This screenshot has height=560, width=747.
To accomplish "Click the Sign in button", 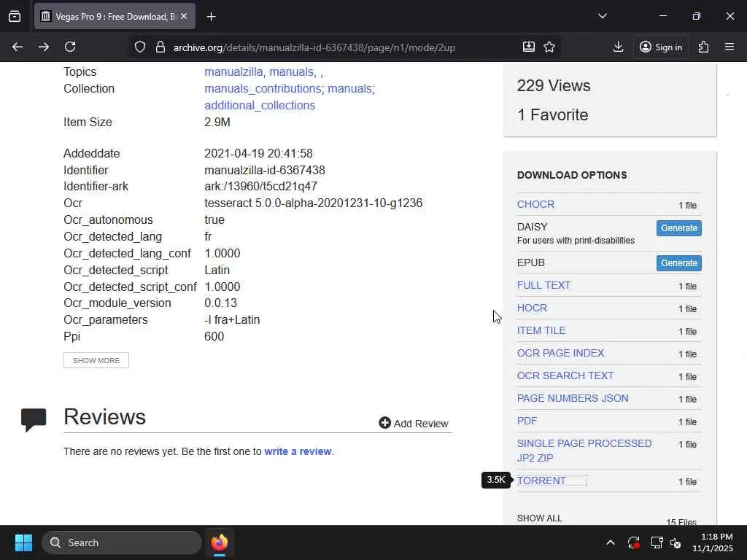I will click(x=661, y=47).
